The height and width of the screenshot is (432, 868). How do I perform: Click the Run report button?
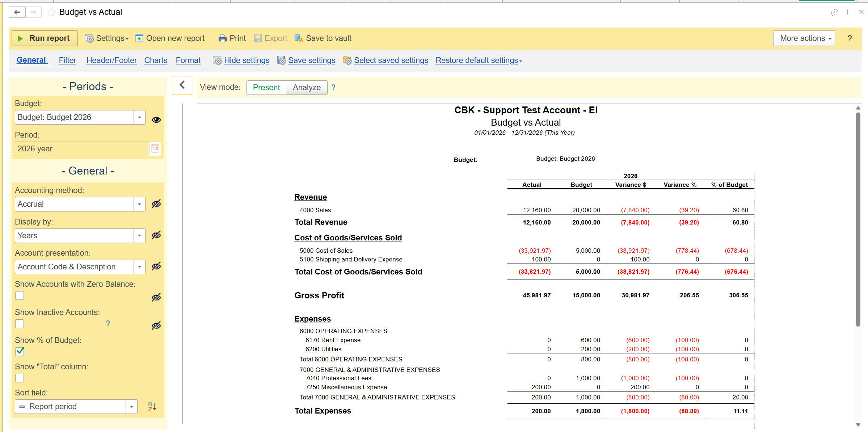(x=45, y=38)
